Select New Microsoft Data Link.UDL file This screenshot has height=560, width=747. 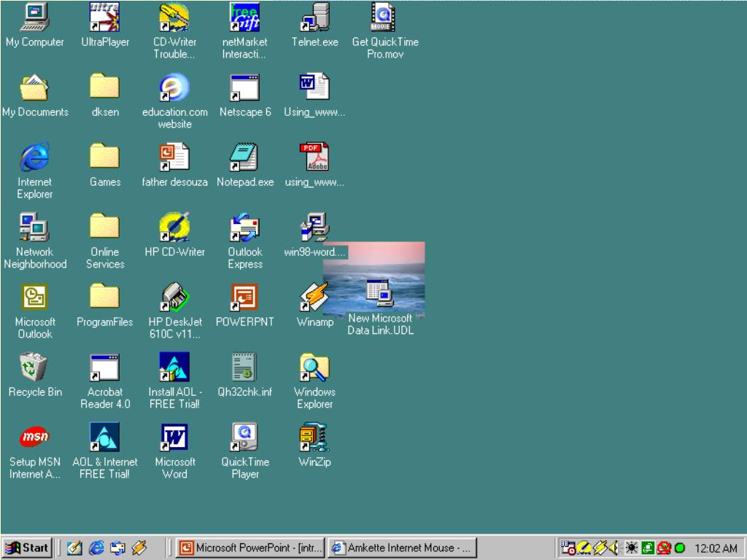pos(379,294)
